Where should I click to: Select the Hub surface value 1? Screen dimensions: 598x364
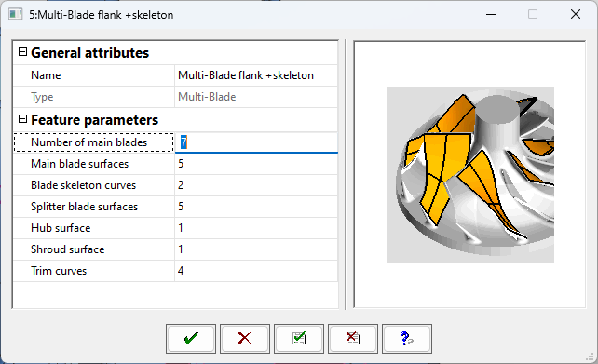181,227
